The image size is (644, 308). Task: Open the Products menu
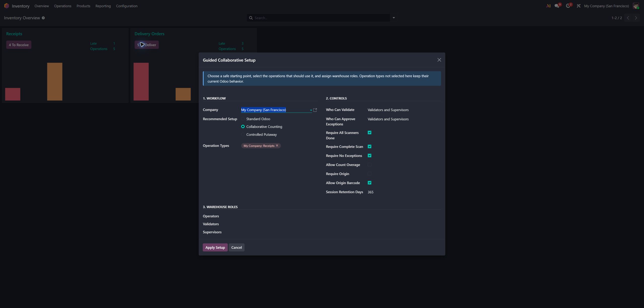[x=83, y=6]
